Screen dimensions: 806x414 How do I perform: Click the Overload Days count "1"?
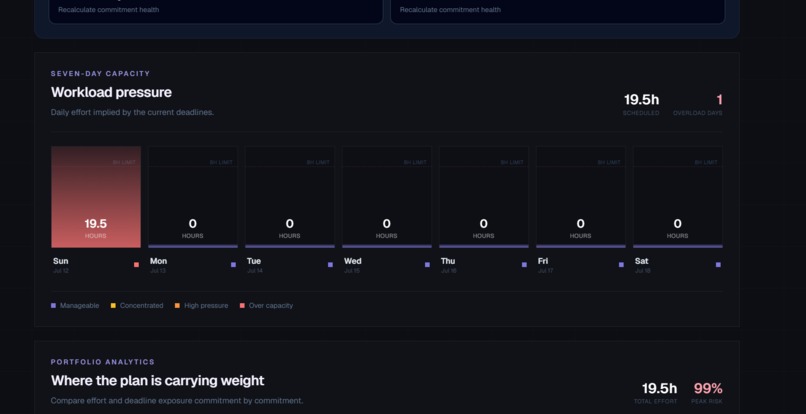click(x=719, y=99)
